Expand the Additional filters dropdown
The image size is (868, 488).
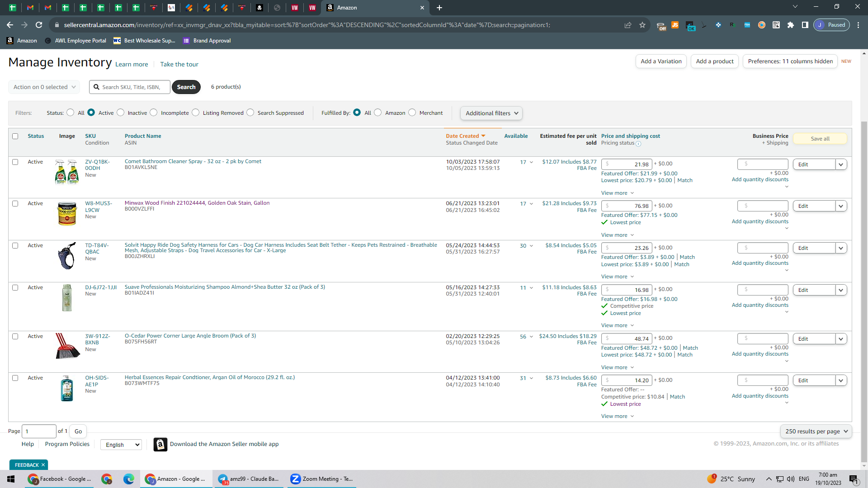(491, 113)
